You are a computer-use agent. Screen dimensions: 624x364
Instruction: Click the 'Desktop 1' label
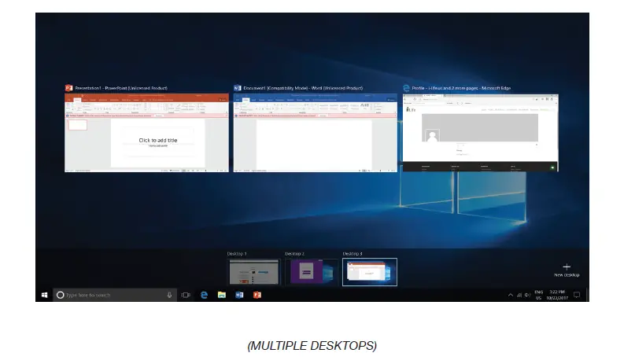[237, 253]
